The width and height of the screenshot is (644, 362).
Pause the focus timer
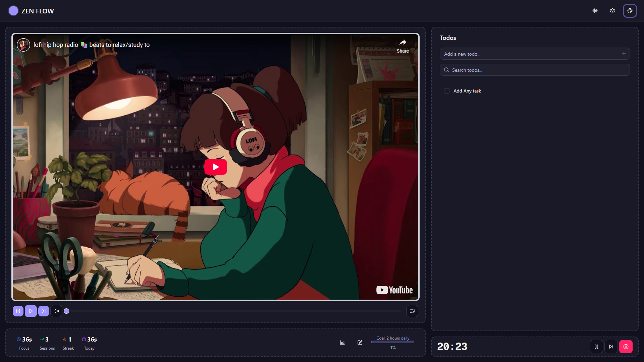tap(596, 347)
